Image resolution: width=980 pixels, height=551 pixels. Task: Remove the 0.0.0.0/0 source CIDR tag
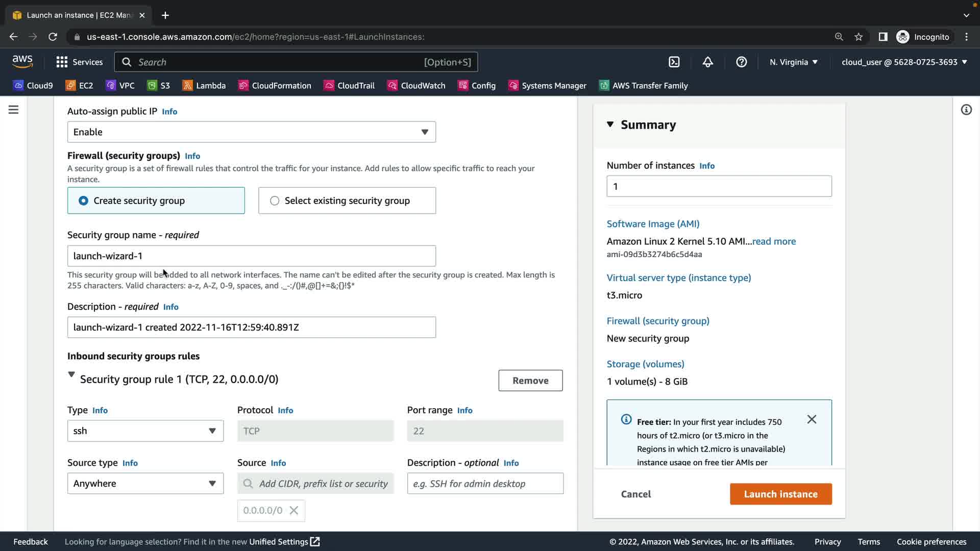294,511
